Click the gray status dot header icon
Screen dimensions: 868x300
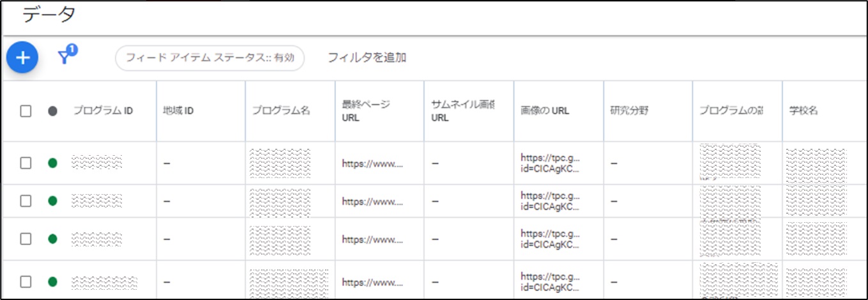(52, 111)
